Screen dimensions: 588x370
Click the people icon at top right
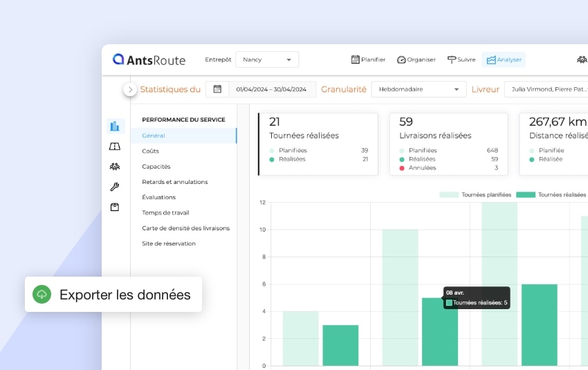point(581,59)
